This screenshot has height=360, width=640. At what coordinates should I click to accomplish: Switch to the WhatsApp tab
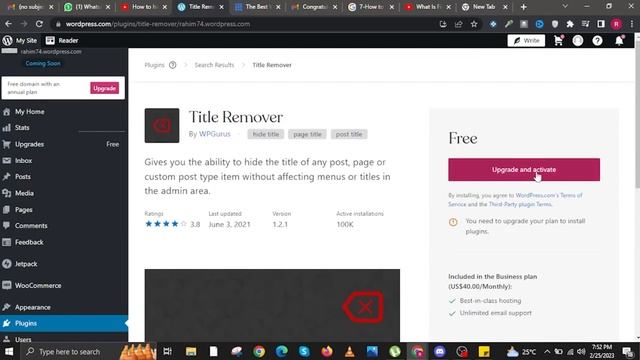coord(87,7)
